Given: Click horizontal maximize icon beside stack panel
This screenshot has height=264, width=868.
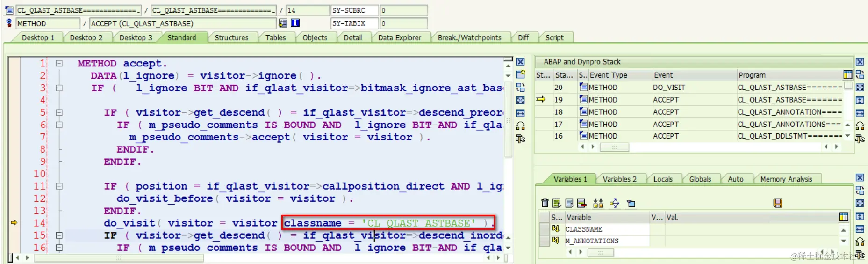Looking at the screenshot, I should coord(860,113).
